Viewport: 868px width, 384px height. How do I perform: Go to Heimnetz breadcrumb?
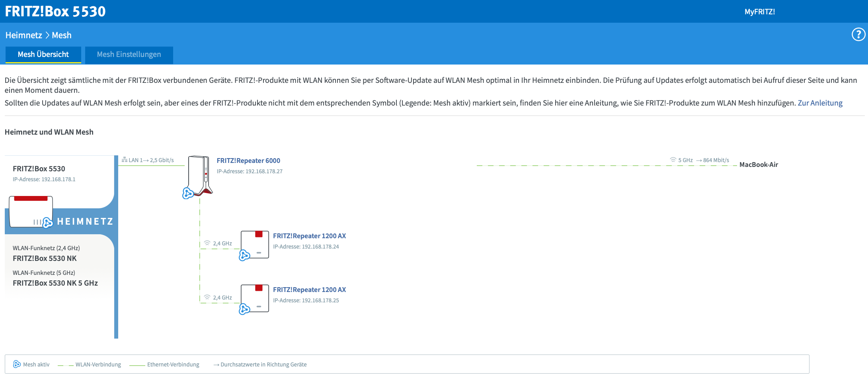point(23,35)
